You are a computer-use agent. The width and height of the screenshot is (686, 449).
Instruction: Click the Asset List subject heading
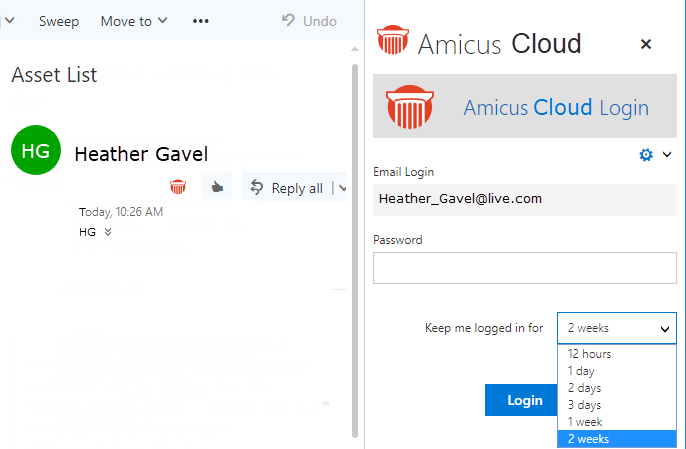click(54, 75)
